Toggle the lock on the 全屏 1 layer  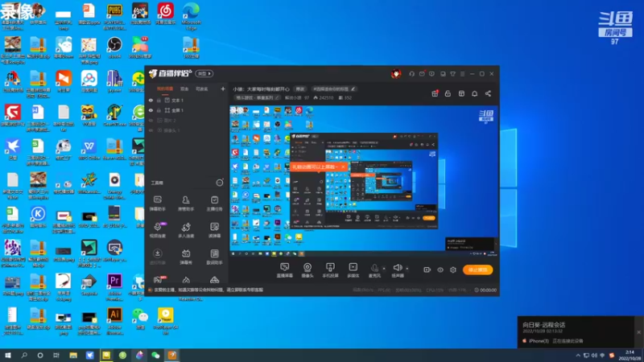point(159,110)
